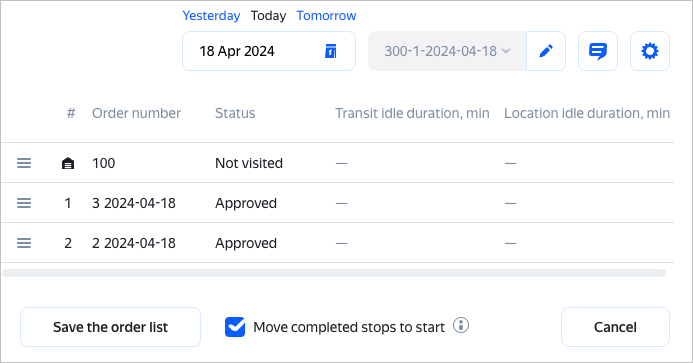Click Save the order list button

[110, 327]
